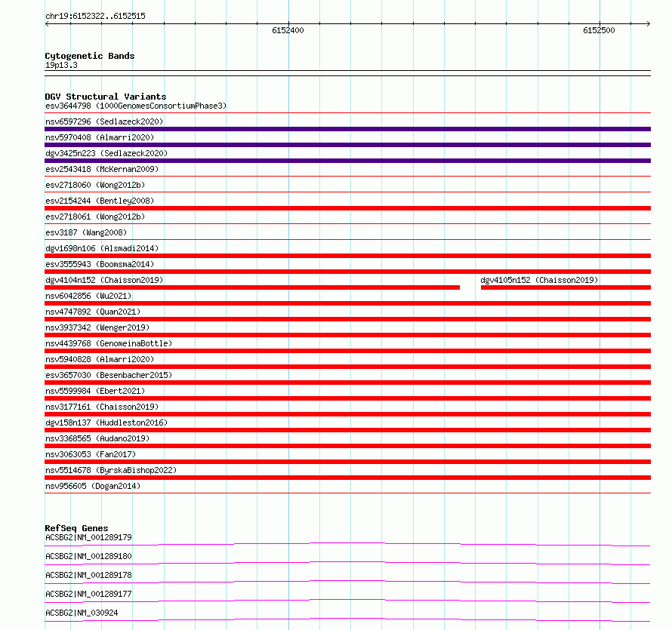
Task: Open variant nsv6042856 (Wu2021)
Action: pyautogui.click(x=88, y=296)
